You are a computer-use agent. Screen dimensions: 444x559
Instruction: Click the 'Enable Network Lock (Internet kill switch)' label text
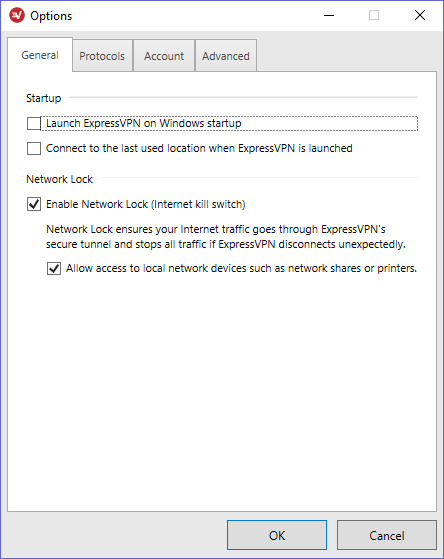[146, 204]
